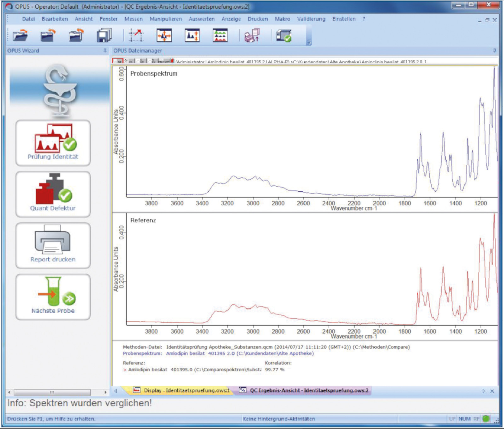Viewport: 504px width, 429px height.
Task: Open the Auswerten menu
Action: pos(202,19)
